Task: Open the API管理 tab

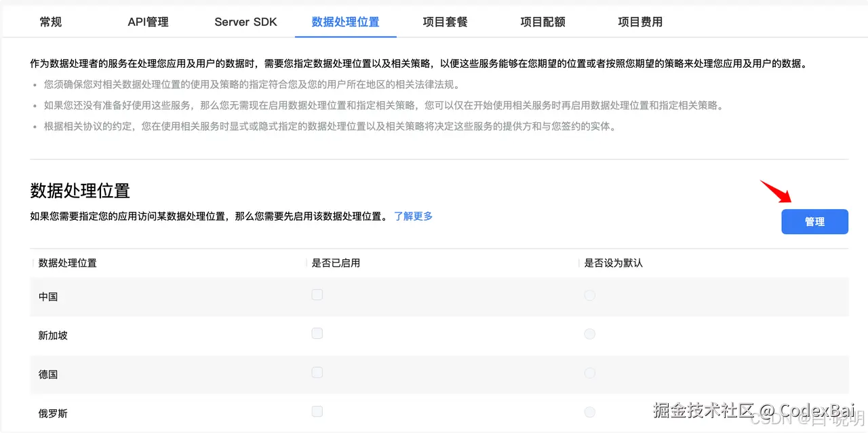Action: (x=148, y=22)
